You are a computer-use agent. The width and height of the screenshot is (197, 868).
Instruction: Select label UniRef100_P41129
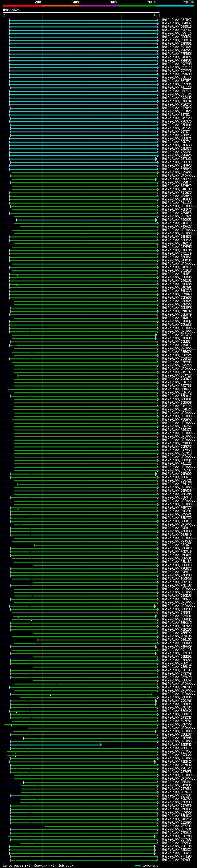click(x=177, y=118)
